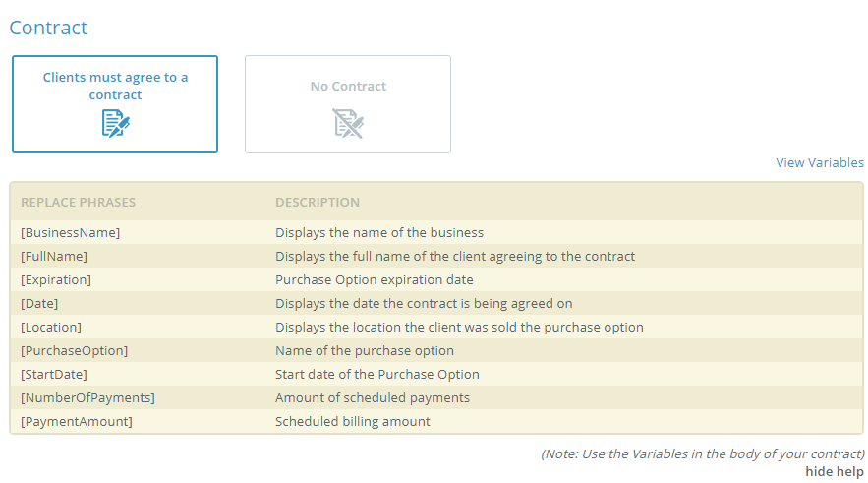Viewport: 868px width, 483px height.
Task: Click the Contract section heading
Action: click(x=49, y=28)
